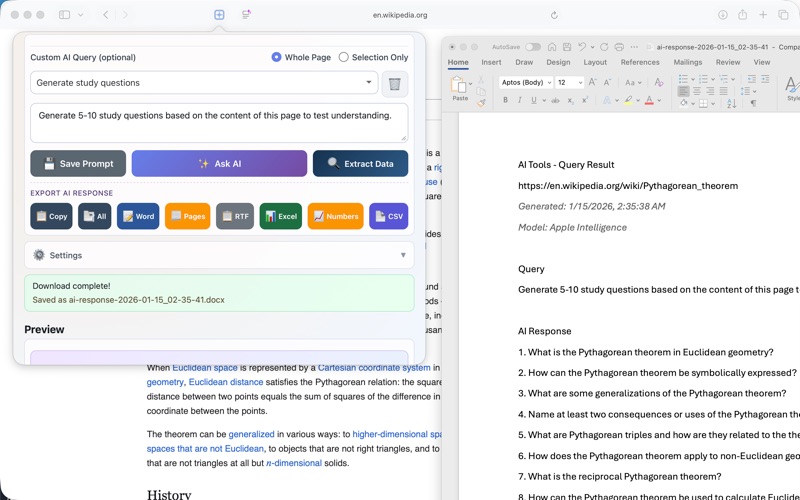This screenshot has height=500, width=800.
Task: Click the en.wikipedia.org address bar
Action: click(x=400, y=15)
